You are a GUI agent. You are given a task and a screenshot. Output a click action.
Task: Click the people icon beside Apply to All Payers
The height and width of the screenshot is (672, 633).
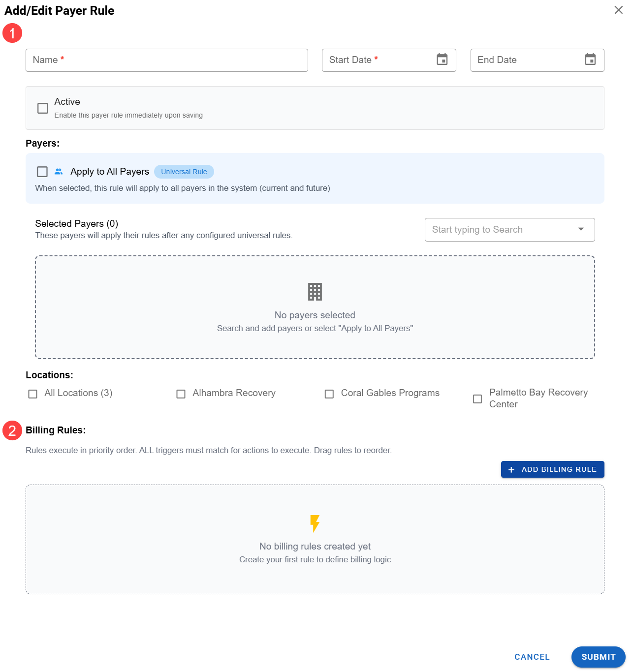tap(59, 172)
